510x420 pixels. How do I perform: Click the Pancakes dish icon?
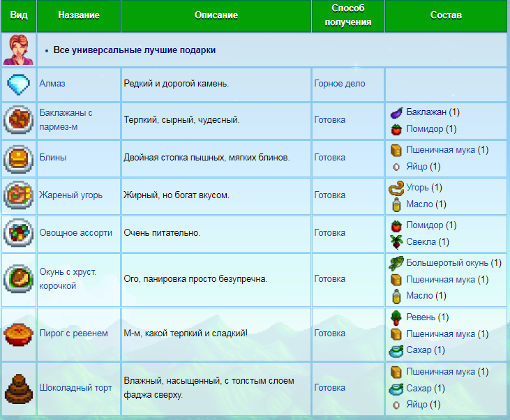click(x=19, y=159)
